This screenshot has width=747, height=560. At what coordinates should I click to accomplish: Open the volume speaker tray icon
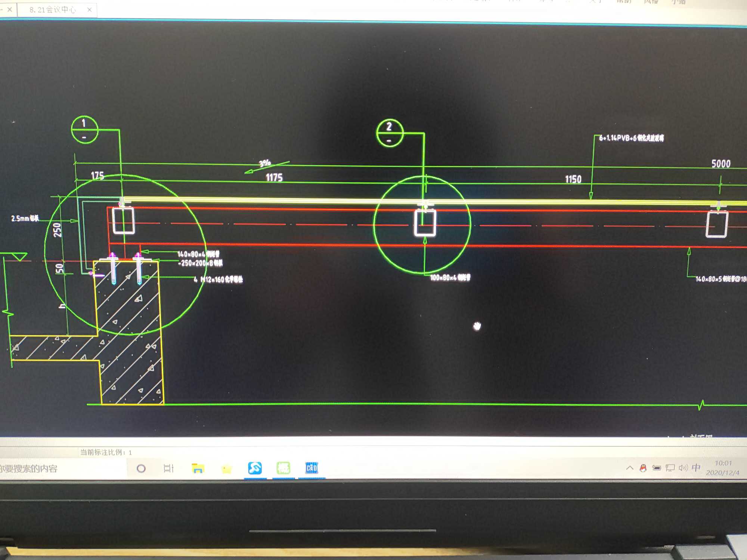683,468
